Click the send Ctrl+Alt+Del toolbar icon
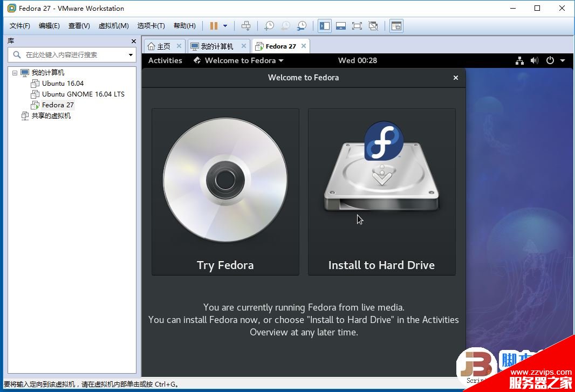This screenshot has width=575, height=392. [x=246, y=26]
